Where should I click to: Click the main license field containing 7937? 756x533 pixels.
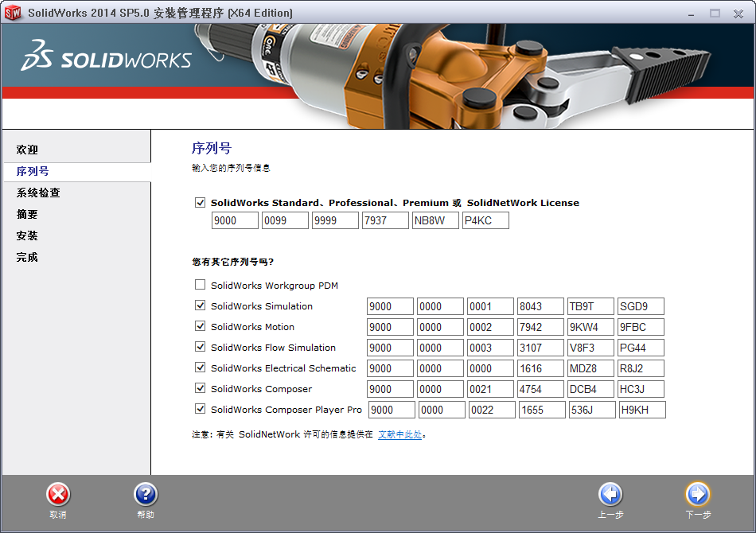(x=385, y=220)
